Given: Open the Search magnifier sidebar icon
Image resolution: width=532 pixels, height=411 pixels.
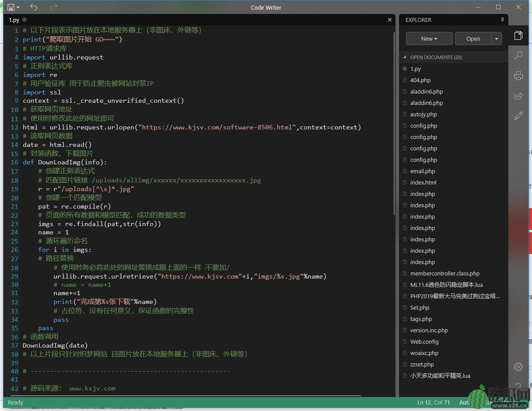Looking at the screenshot, I should click(x=518, y=56).
